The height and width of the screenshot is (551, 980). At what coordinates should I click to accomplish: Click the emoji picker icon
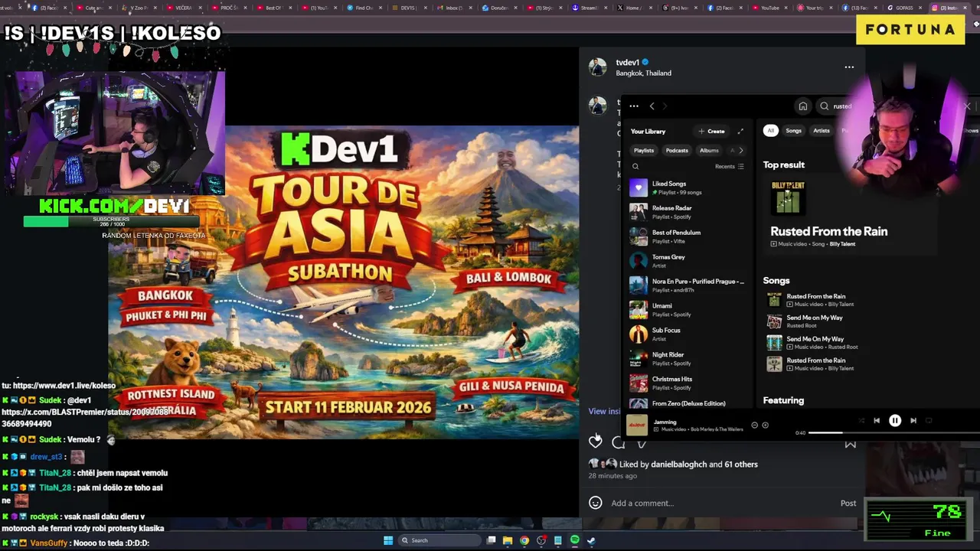point(595,503)
